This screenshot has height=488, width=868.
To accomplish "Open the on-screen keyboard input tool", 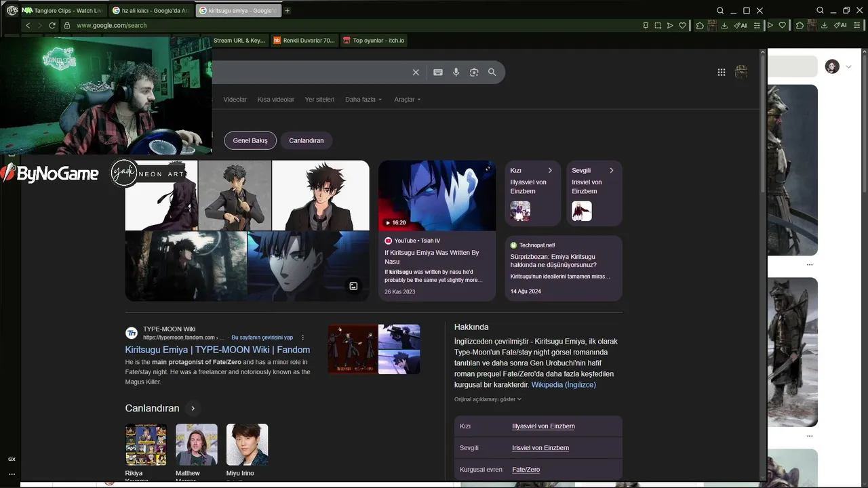I will (x=438, y=73).
